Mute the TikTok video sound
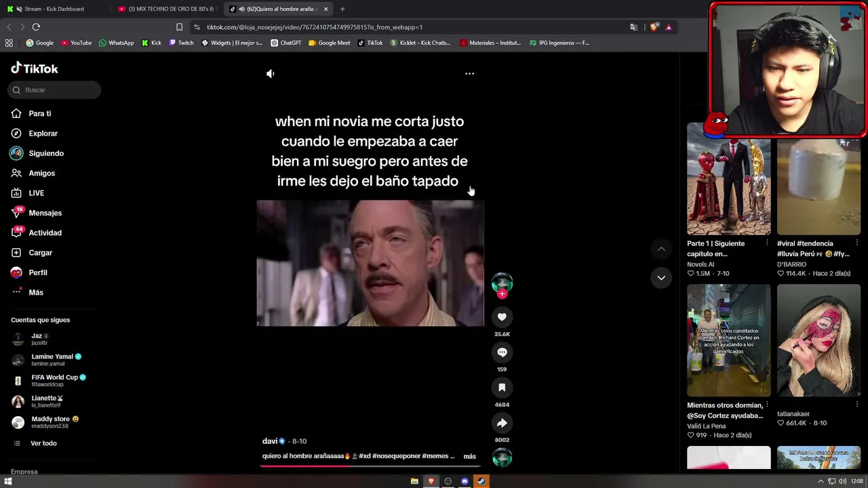 (x=270, y=73)
